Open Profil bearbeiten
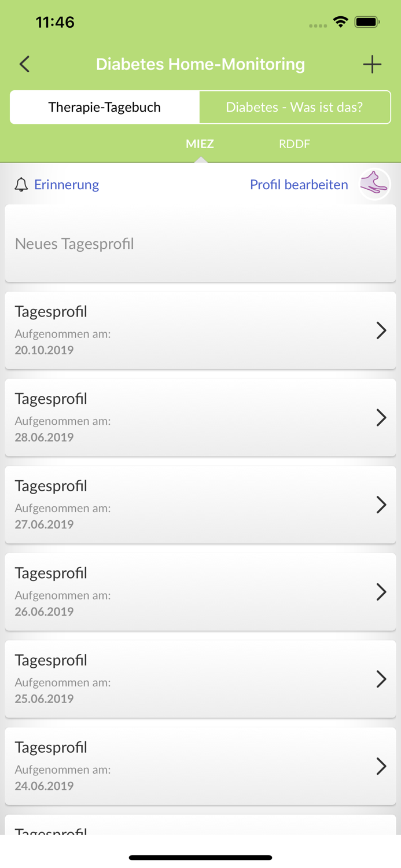Viewport: 401px width, 868px height. point(299,185)
